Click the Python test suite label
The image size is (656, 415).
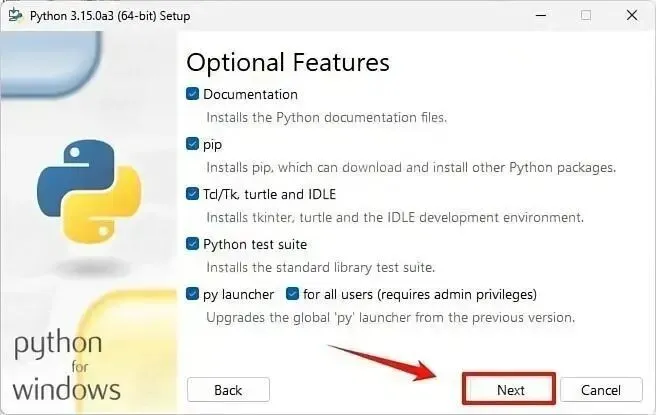[x=255, y=244]
